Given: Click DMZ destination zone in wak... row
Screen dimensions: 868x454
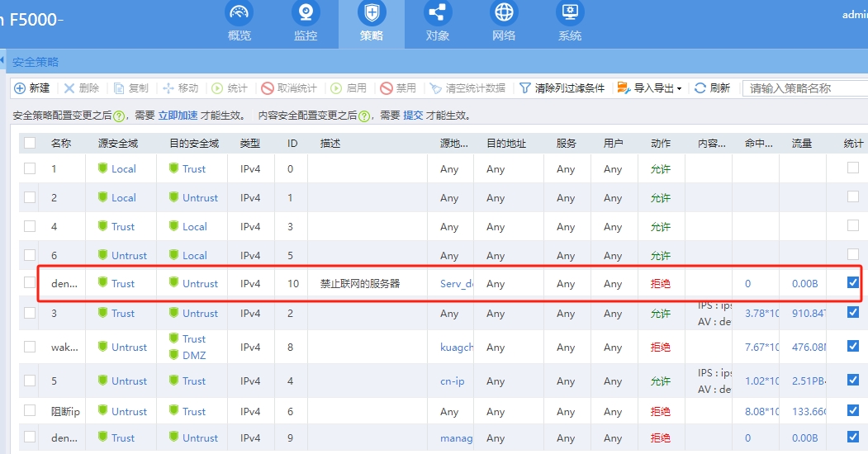Looking at the screenshot, I should [x=194, y=355].
